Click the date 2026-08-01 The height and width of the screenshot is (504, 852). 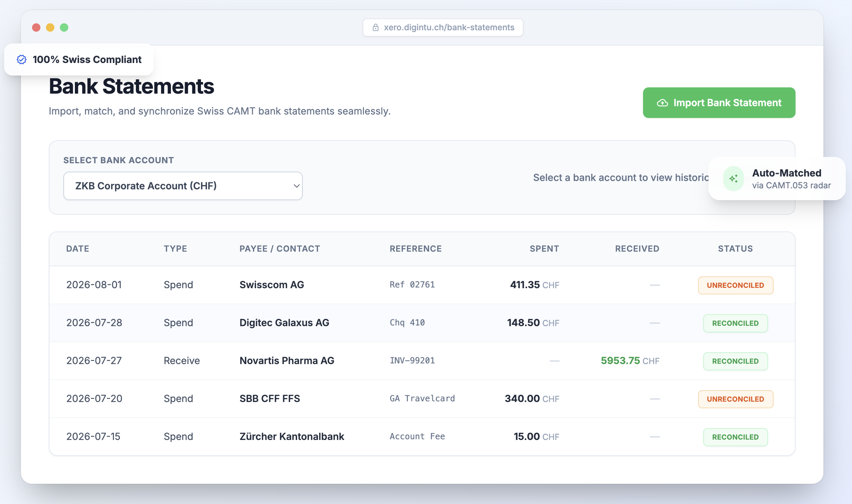click(x=94, y=285)
